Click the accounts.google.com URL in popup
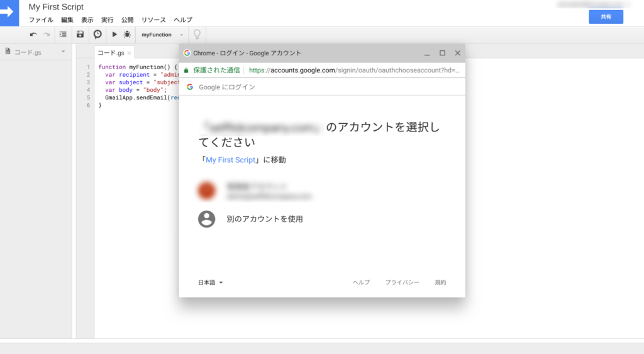The image size is (644, 354). point(354,70)
